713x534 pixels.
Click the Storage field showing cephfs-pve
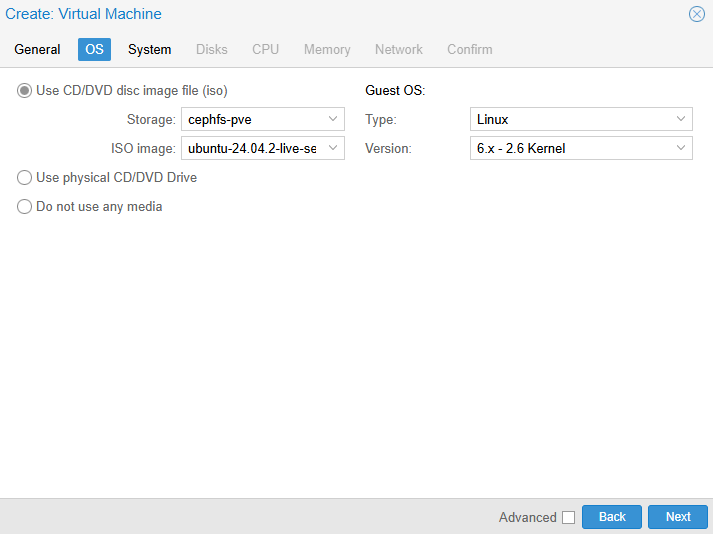coord(252,119)
